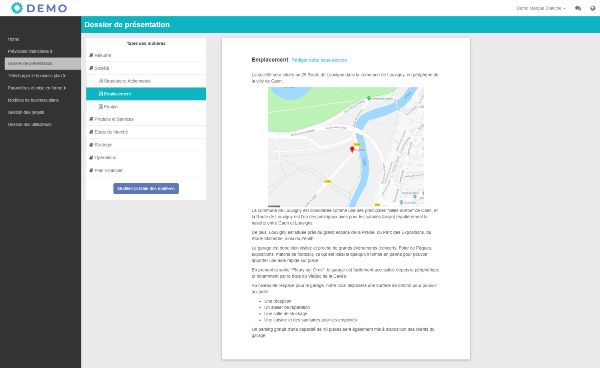Image resolution: width=600 pixels, height=368 pixels.
Task: Open Etude de Marché chapter
Action: coord(146,132)
